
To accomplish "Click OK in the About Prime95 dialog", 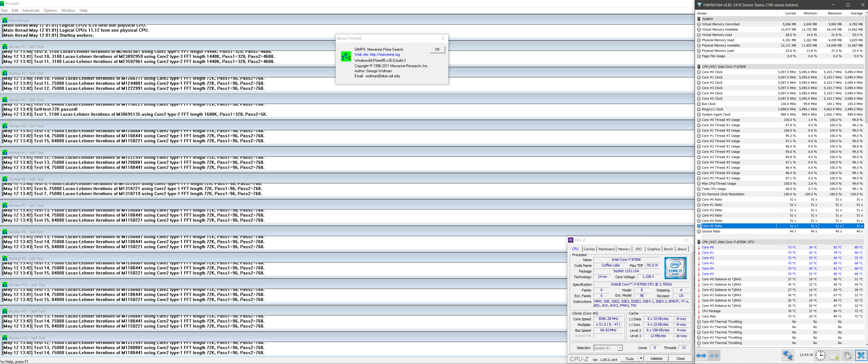I will coord(437,49).
